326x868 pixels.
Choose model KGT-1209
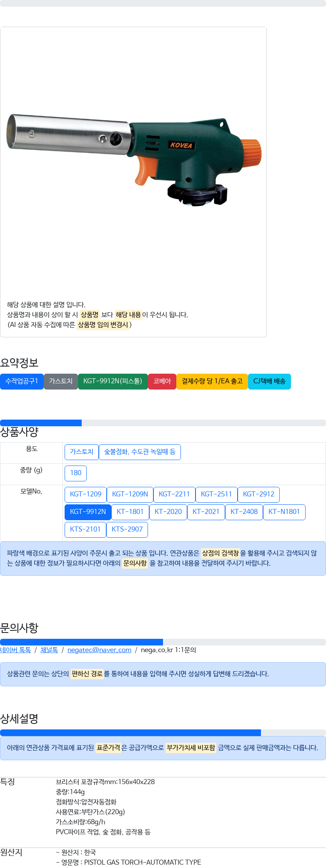[x=85, y=494]
